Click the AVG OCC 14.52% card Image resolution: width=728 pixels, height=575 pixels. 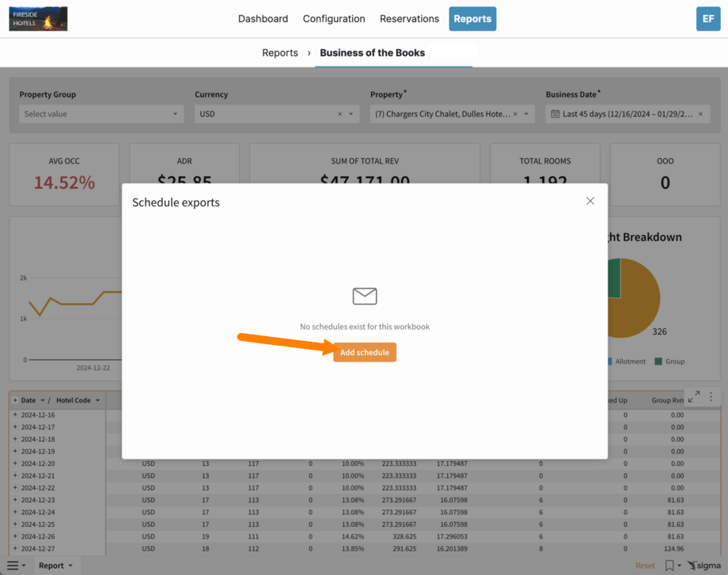click(64, 175)
